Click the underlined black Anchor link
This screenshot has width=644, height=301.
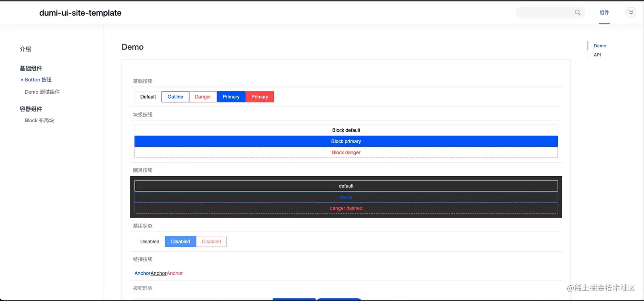(x=158, y=273)
